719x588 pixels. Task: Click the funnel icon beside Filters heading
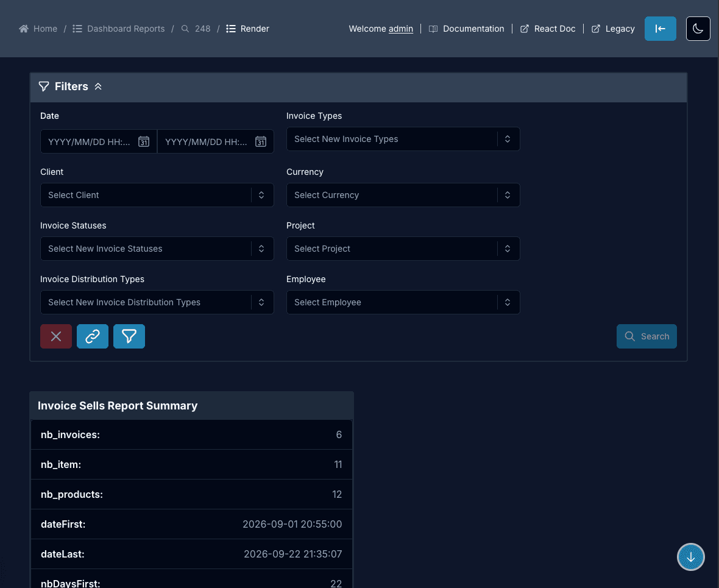coord(44,87)
